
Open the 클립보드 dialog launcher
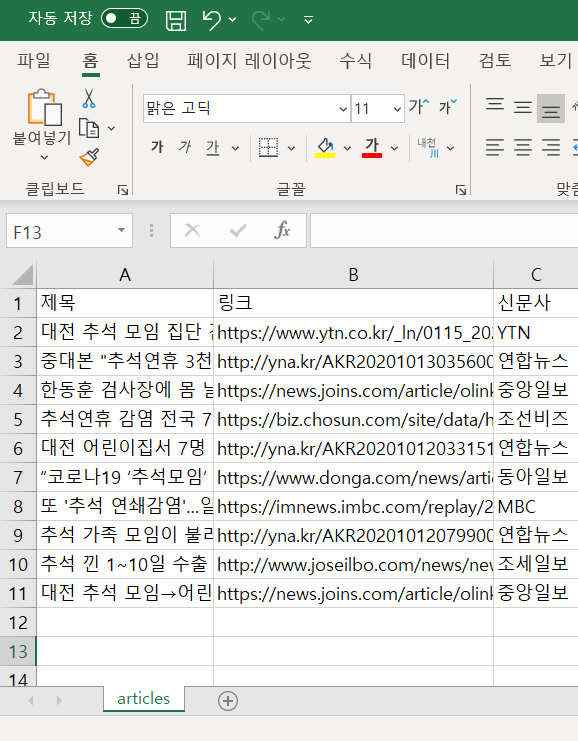[x=123, y=190]
